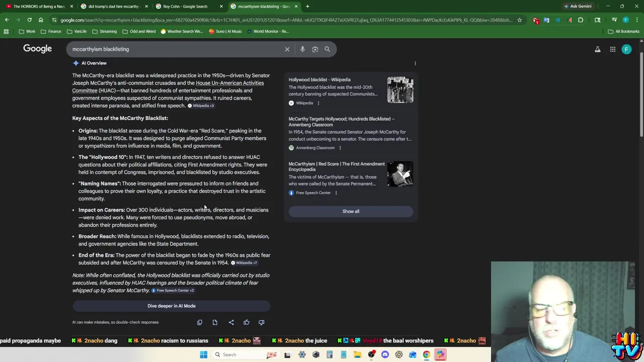Open the Google account avatar on the search page
The image size is (644, 362).
[x=626, y=49]
